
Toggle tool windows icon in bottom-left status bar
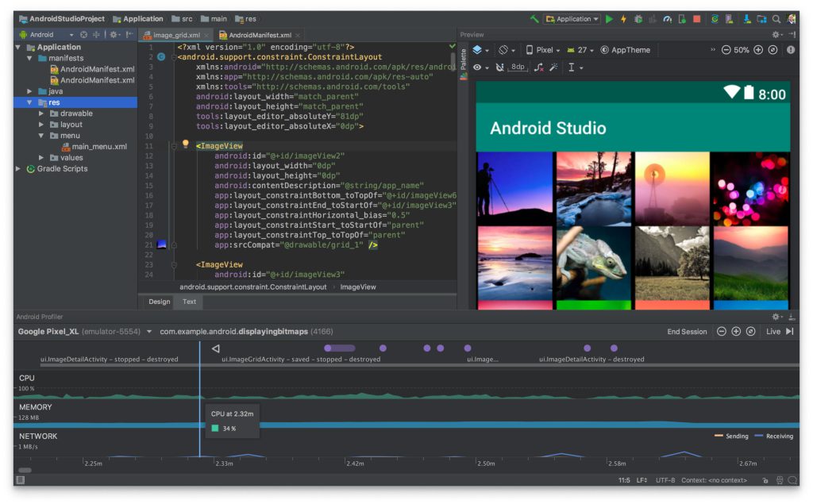pos(20,480)
